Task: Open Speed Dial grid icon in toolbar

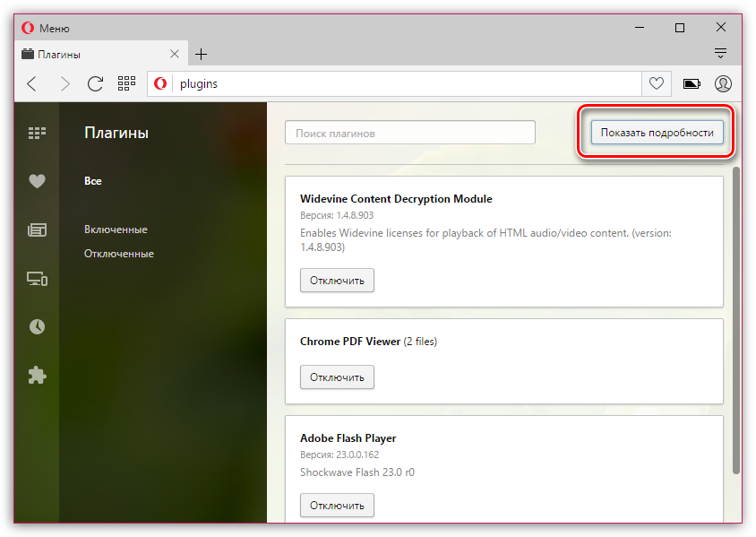Action: coord(126,83)
